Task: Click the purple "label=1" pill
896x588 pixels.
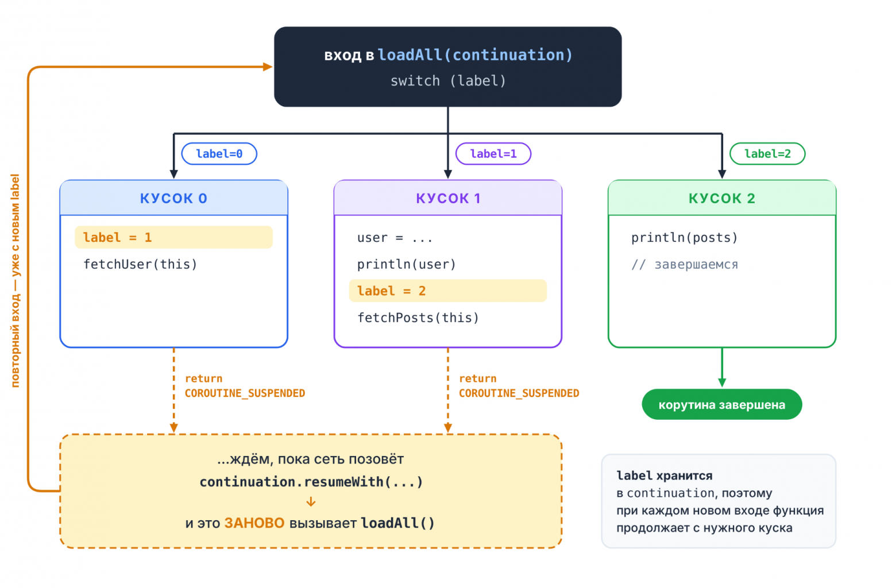Action: coord(493,154)
